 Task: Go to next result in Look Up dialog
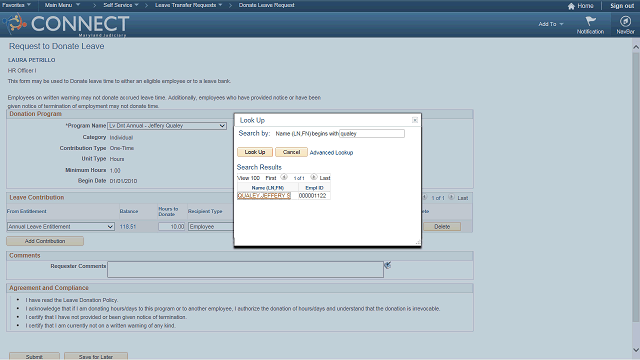313,178
